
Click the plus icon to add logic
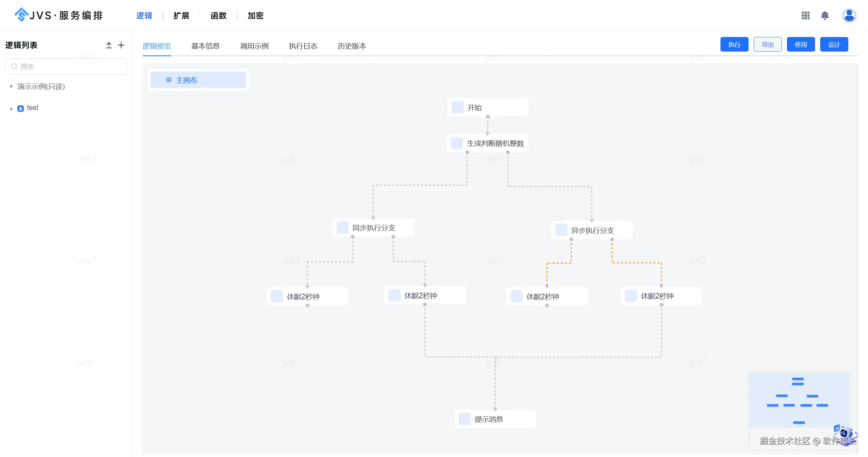(121, 45)
